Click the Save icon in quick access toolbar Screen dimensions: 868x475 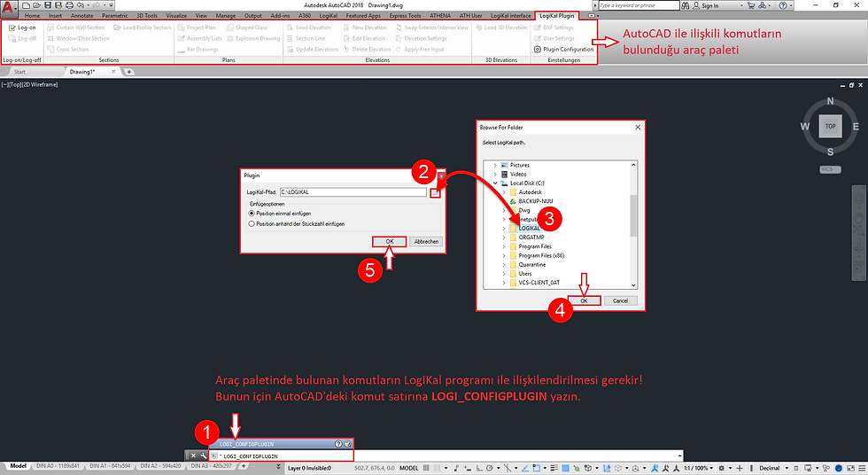pos(48,5)
